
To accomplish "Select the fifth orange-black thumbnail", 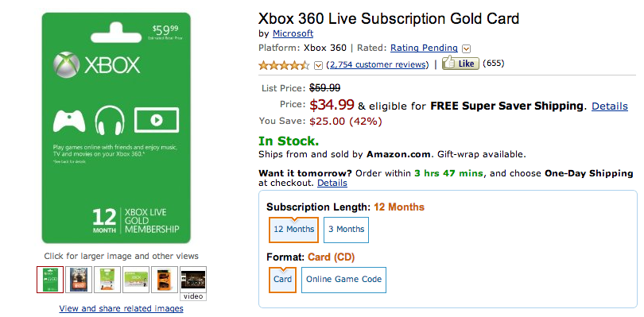I will tap(165, 280).
